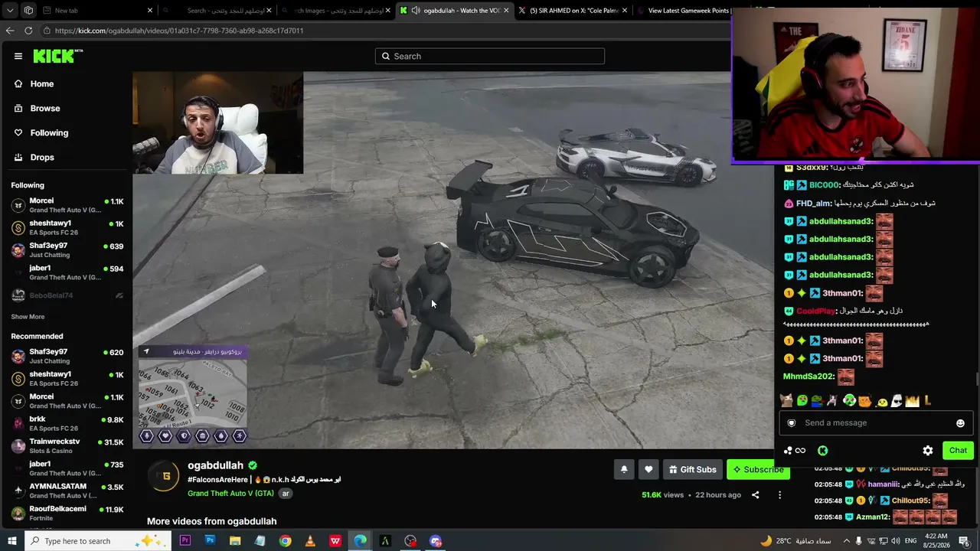Open Browse in the sidebar

point(45,108)
